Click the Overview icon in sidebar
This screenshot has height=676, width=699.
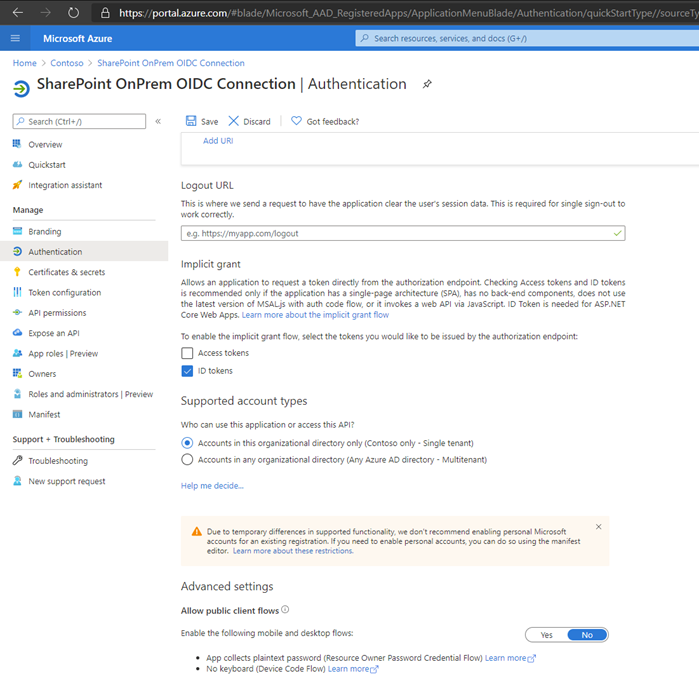coord(17,144)
